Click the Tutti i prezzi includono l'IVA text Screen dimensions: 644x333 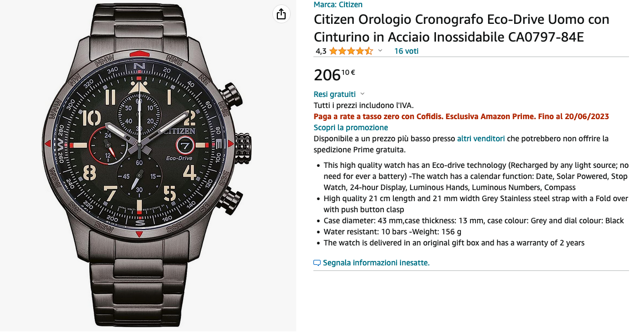(x=363, y=105)
